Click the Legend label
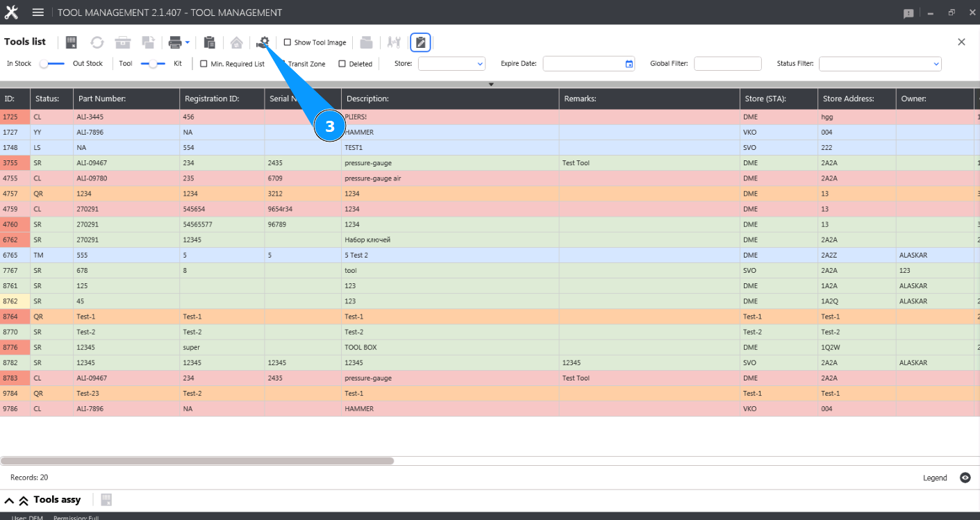The height and width of the screenshot is (520, 980). (935, 478)
